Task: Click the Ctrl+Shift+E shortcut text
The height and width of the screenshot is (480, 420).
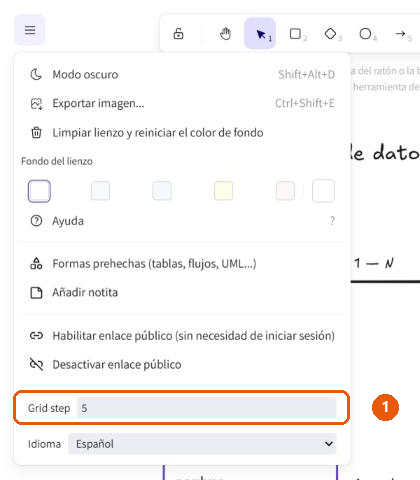Action: coord(305,103)
